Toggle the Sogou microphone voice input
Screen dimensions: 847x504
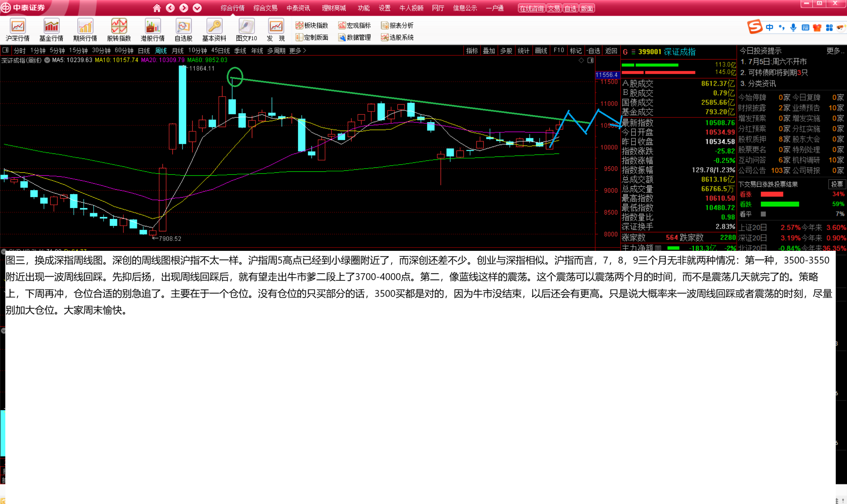(x=793, y=27)
